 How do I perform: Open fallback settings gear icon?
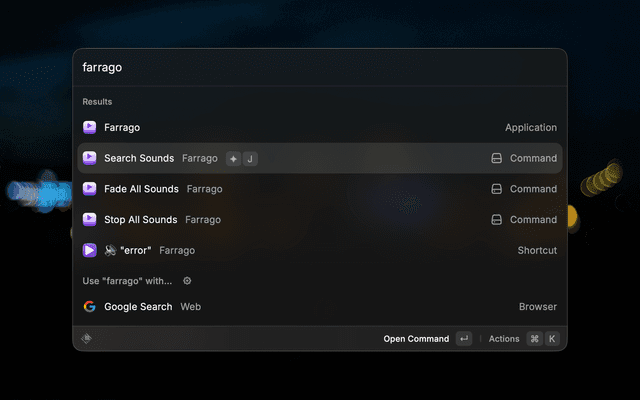tap(187, 281)
